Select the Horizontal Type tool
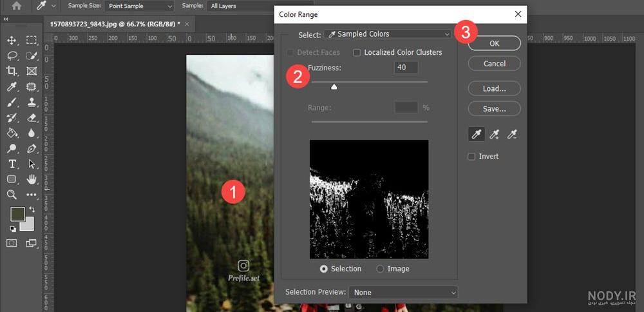The height and width of the screenshot is (312, 644). tap(12, 164)
